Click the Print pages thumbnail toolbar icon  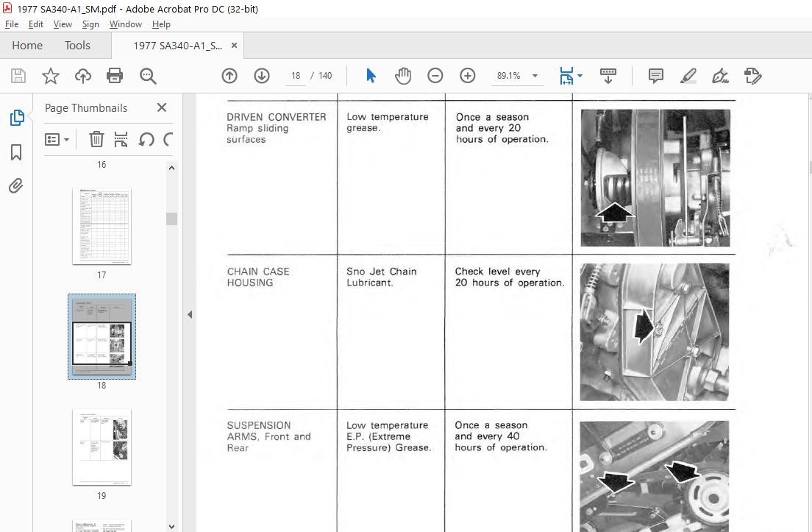pos(121,139)
